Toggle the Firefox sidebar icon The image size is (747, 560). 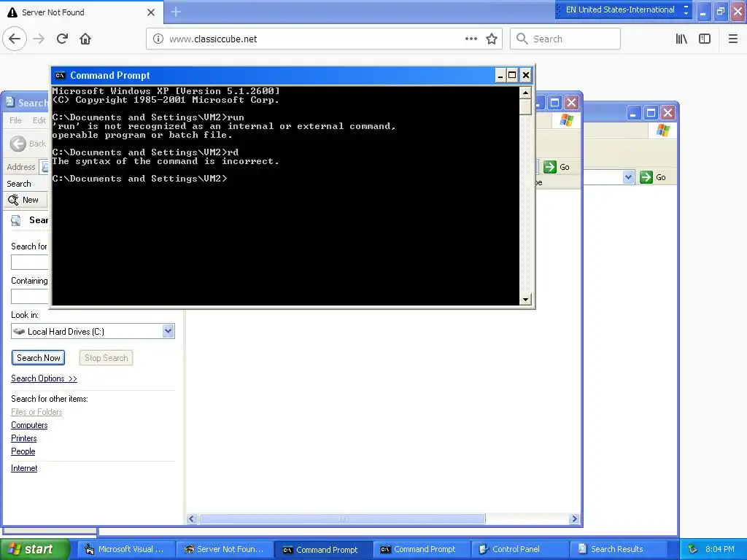click(705, 39)
